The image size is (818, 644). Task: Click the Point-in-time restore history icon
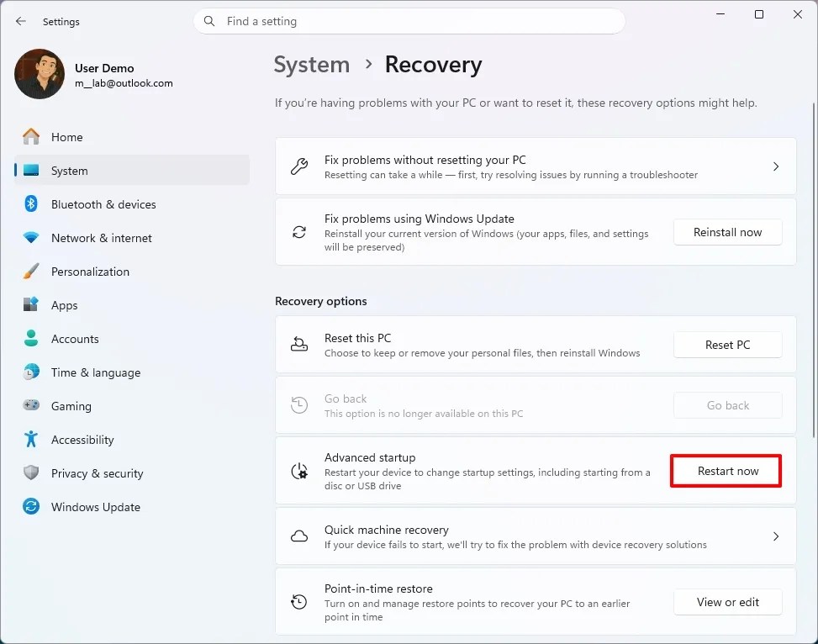click(x=299, y=602)
